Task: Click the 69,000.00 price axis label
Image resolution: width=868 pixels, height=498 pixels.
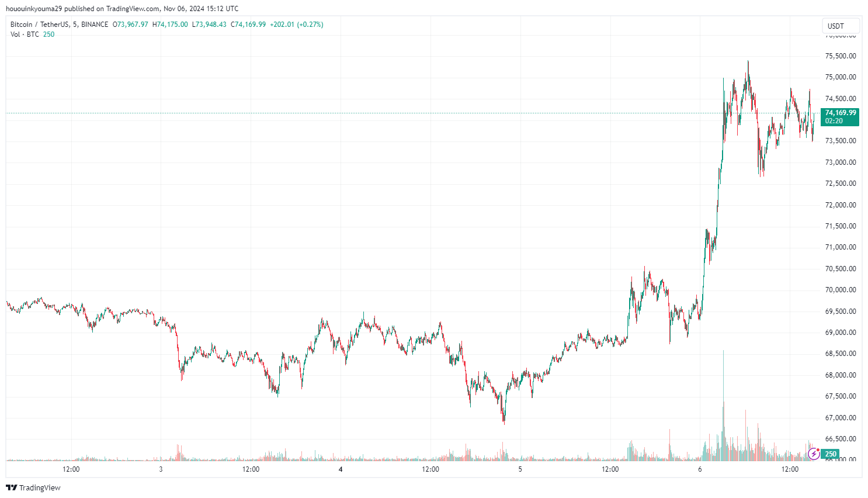Action: tap(841, 333)
